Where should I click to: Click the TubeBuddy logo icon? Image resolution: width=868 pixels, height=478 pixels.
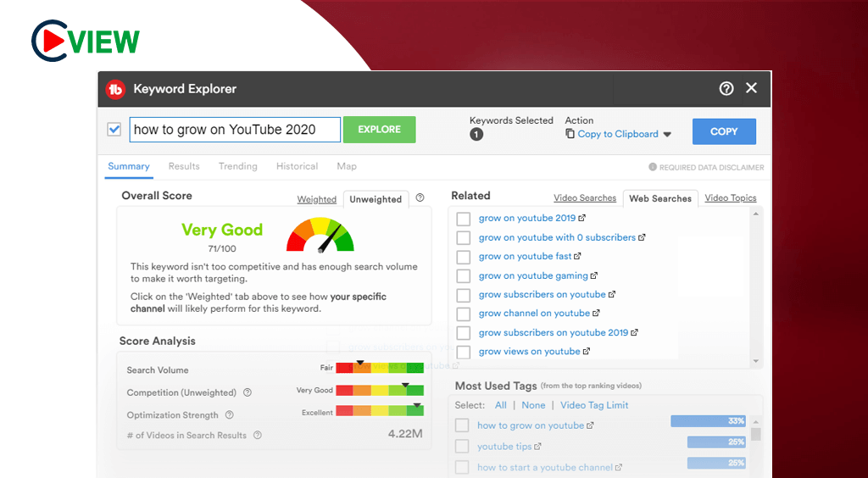pyautogui.click(x=115, y=89)
